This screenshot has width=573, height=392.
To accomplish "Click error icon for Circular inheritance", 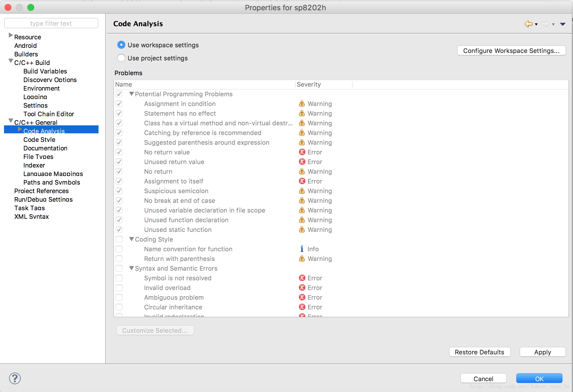I will click(x=302, y=307).
